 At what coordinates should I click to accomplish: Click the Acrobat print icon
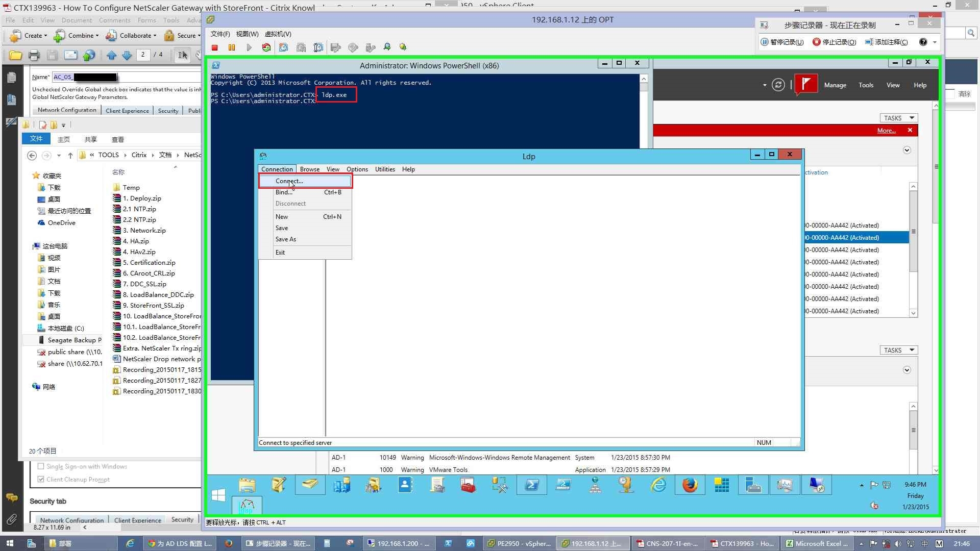pyautogui.click(x=34, y=56)
